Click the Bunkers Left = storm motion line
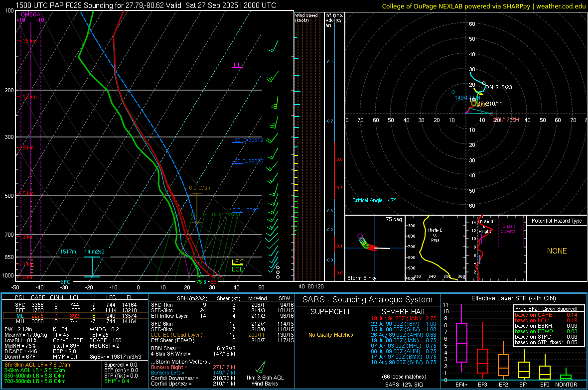The width and height of the screenshot is (588, 390). (x=193, y=373)
